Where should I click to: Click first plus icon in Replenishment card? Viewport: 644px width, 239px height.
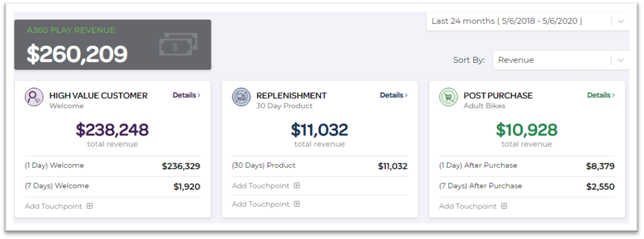297,185
